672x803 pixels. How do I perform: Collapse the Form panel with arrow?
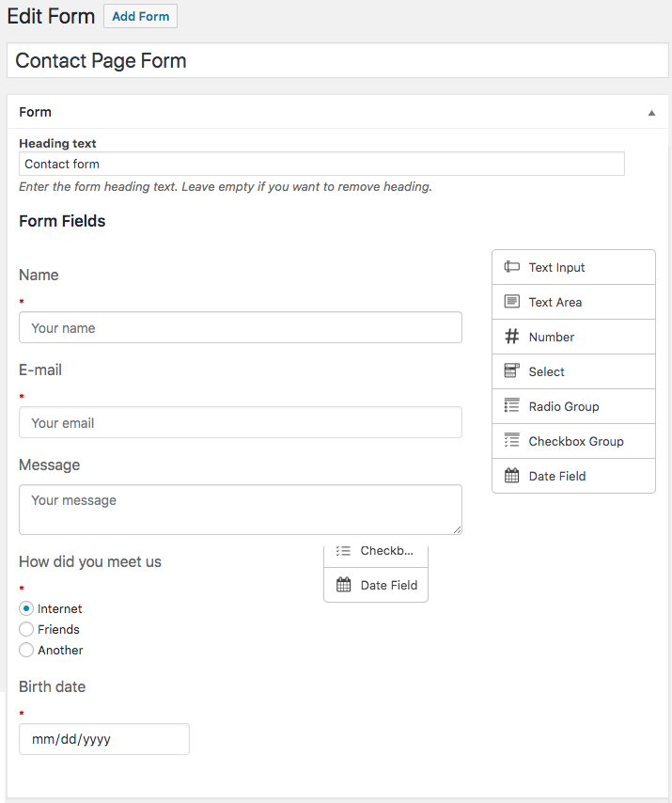click(651, 113)
